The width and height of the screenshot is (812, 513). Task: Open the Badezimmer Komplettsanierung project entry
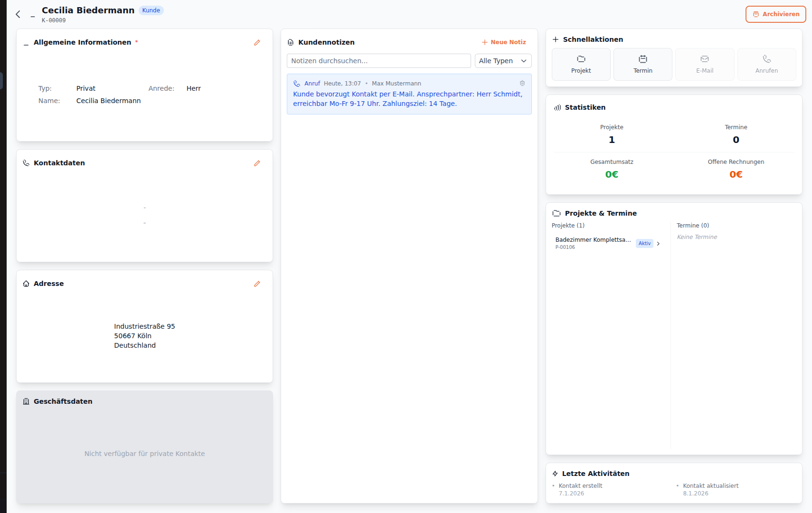(x=593, y=243)
